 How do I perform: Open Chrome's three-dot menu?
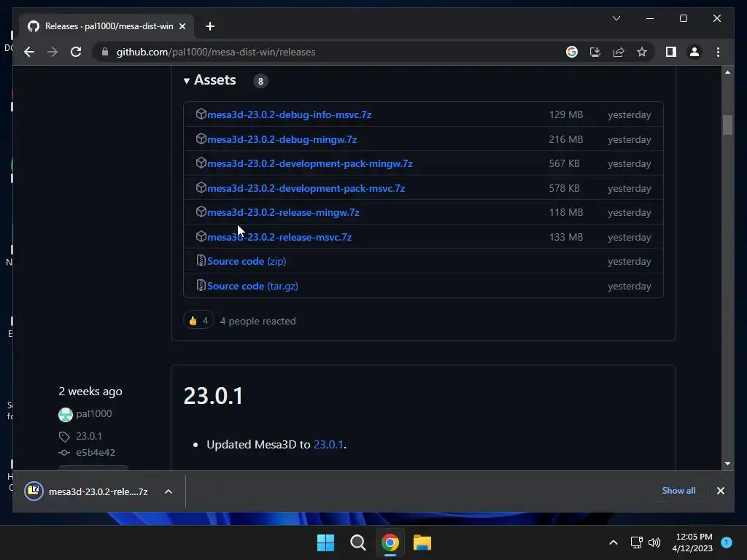point(718,52)
